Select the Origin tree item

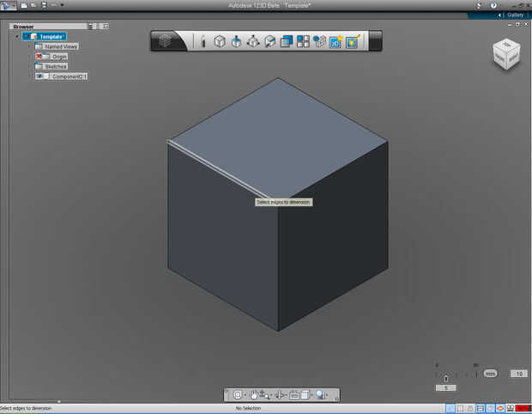[x=51, y=57]
